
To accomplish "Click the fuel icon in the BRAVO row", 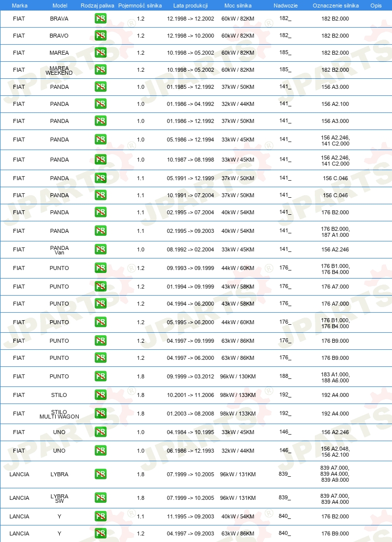I will click(100, 35).
